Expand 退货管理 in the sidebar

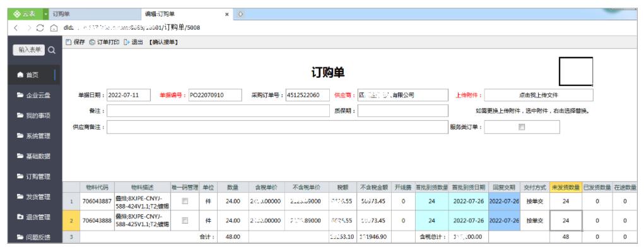coord(33,217)
